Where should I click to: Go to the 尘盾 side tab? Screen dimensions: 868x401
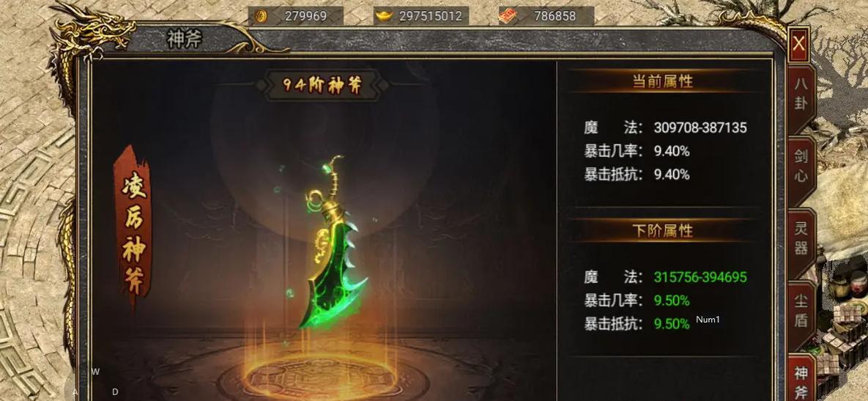(x=801, y=312)
